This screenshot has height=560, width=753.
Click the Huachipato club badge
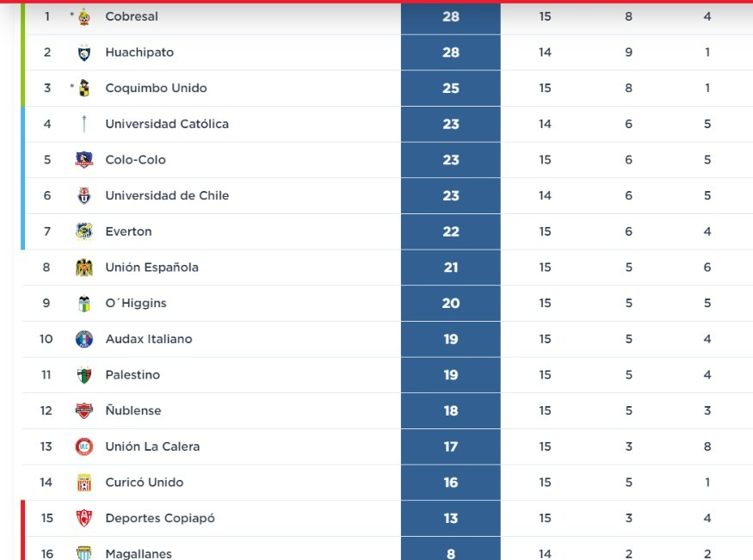coord(84,52)
